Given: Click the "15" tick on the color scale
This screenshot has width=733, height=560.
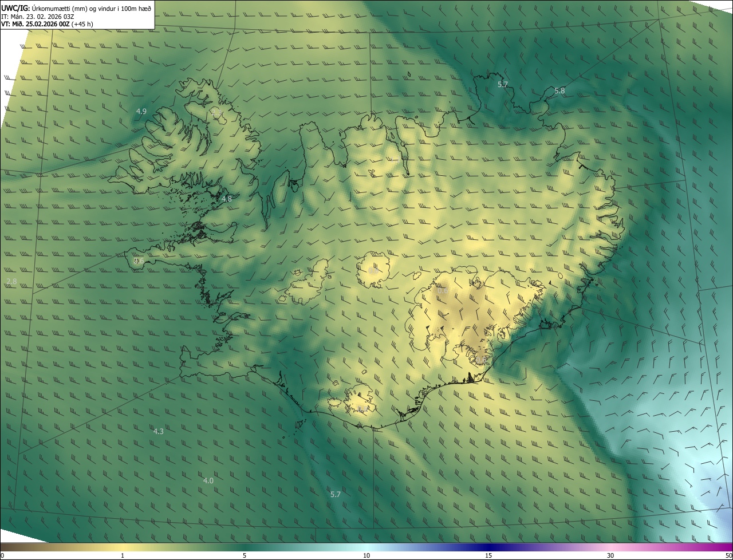Looking at the screenshot, I should (488, 556).
